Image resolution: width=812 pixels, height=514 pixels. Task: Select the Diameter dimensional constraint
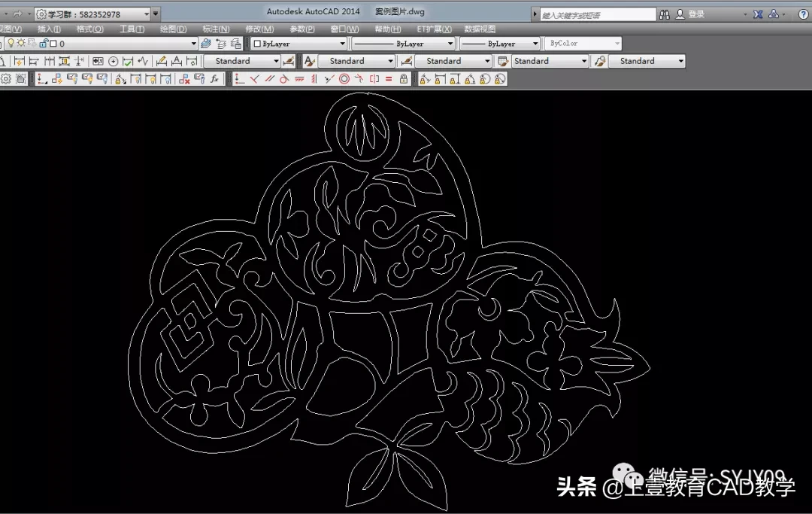(x=500, y=79)
